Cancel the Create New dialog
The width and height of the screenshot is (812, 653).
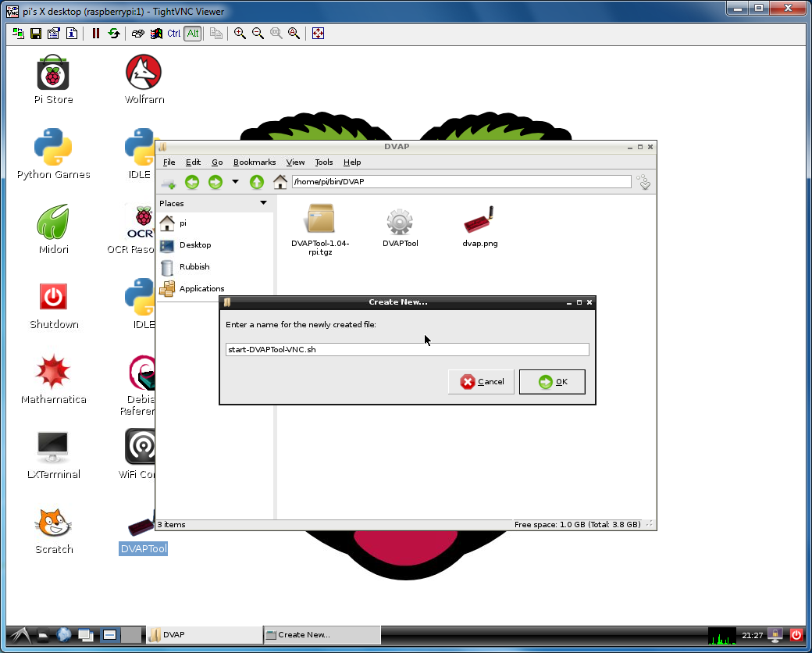[x=481, y=381]
